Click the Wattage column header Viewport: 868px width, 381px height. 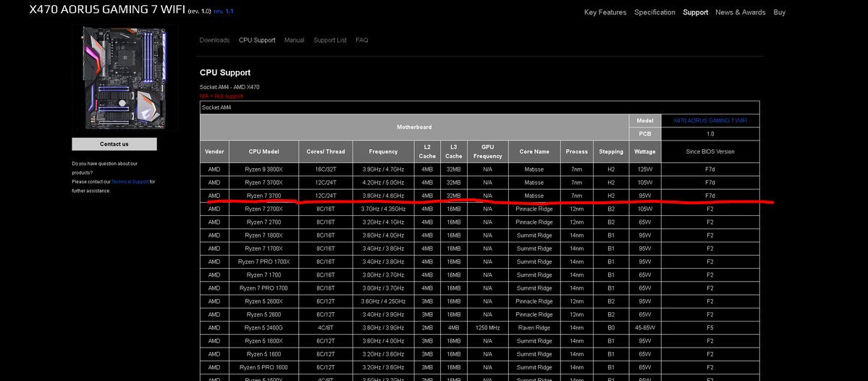(x=645, y=151)
